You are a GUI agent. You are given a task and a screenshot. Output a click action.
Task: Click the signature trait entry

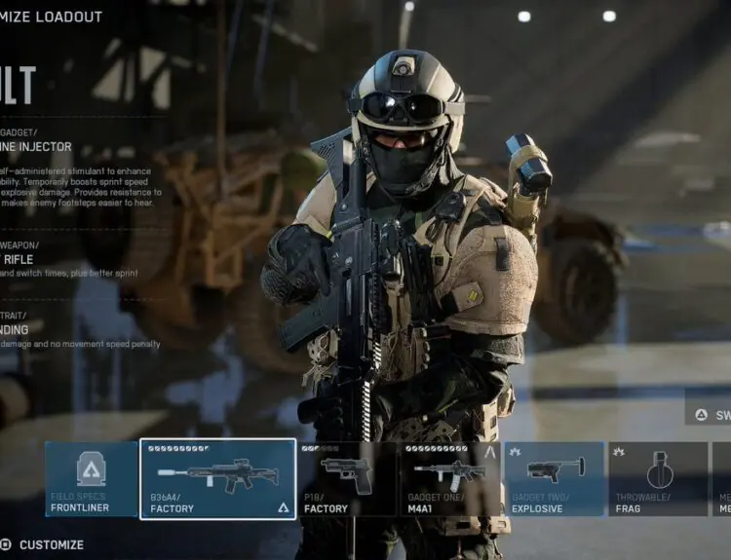point(21,329)
